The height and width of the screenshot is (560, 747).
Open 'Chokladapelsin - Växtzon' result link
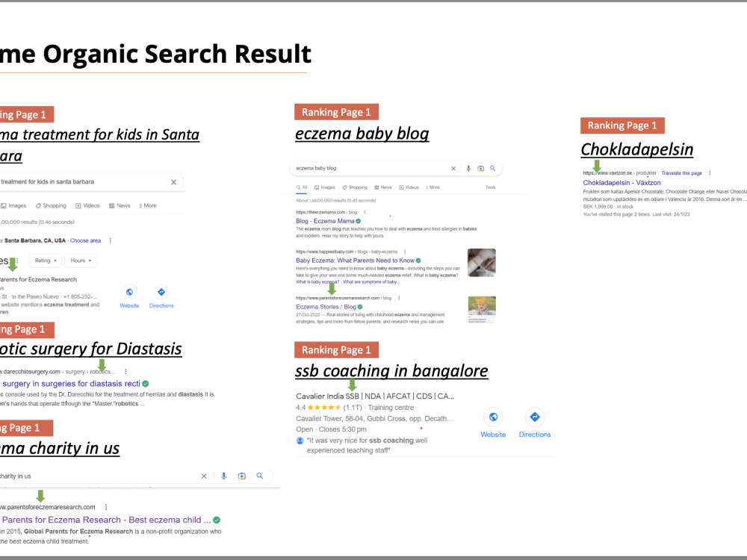(622, 183)
